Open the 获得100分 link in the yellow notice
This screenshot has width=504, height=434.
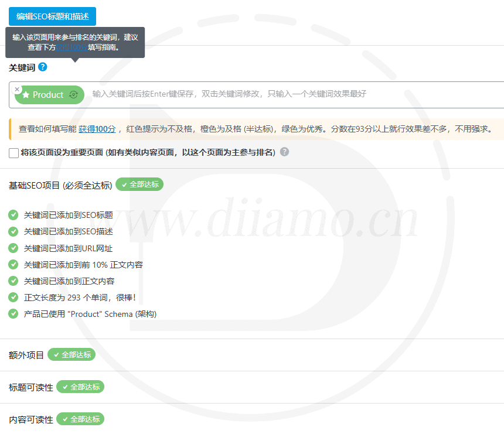tap(97, 129)
